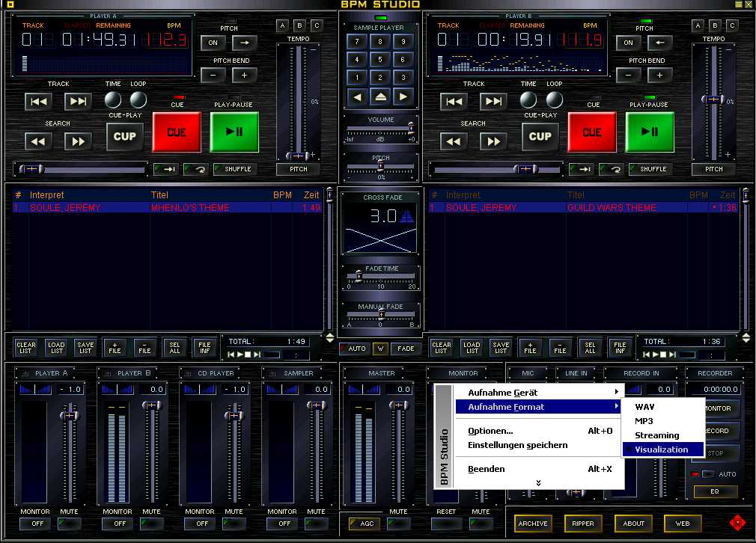Click Player A CUP cue-play button

[124, 136]
